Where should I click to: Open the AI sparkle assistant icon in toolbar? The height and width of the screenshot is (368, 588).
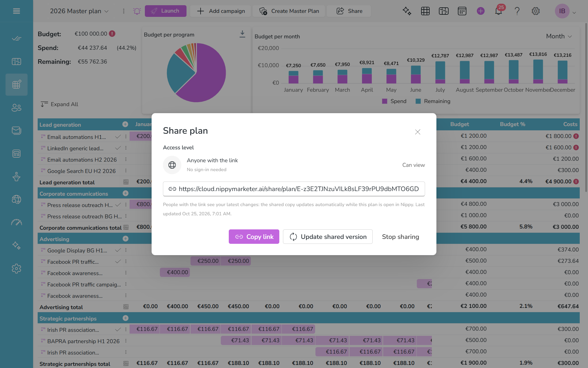click(407, 11)
